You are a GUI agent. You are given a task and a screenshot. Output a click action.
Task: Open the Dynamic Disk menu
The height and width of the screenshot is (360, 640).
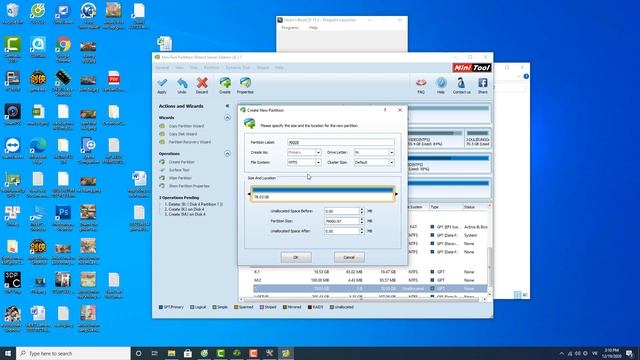point(238,68)
